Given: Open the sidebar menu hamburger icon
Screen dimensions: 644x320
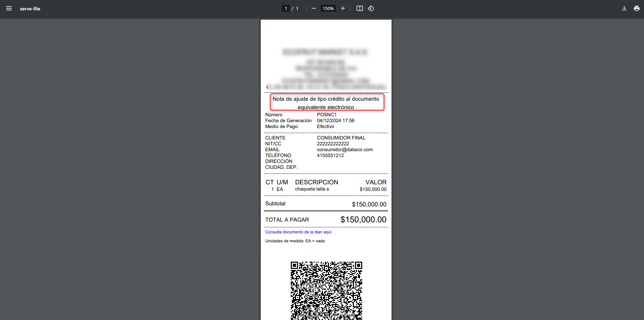Looking at the screenshot, I should click(x=9, y=9).
